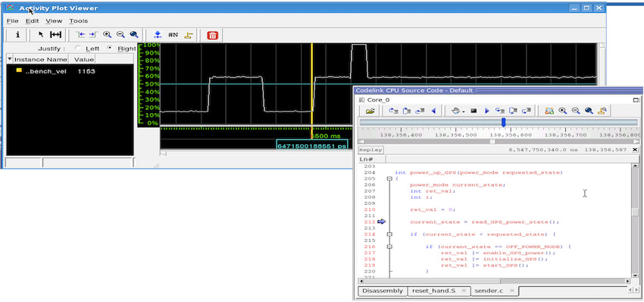
Task: Zoom out on Codelink timeline
Action: click(x=576, y=111)
